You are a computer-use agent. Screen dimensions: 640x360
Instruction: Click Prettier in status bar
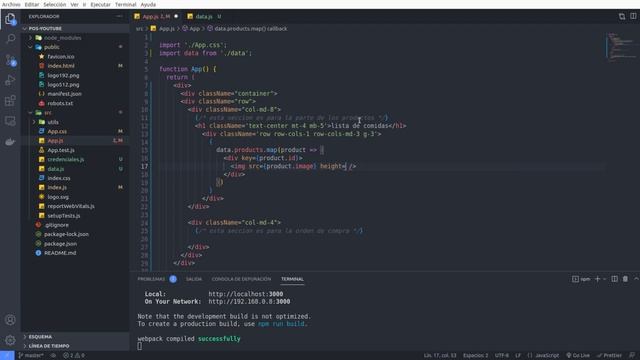pyautogui.click(x=609, y=356)
